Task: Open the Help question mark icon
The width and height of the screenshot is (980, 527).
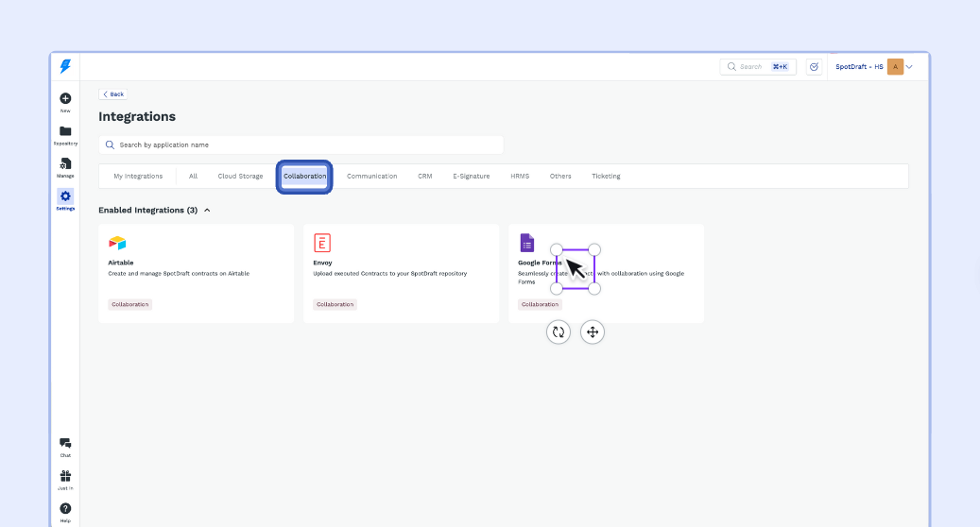Action: tap(65, 508)
